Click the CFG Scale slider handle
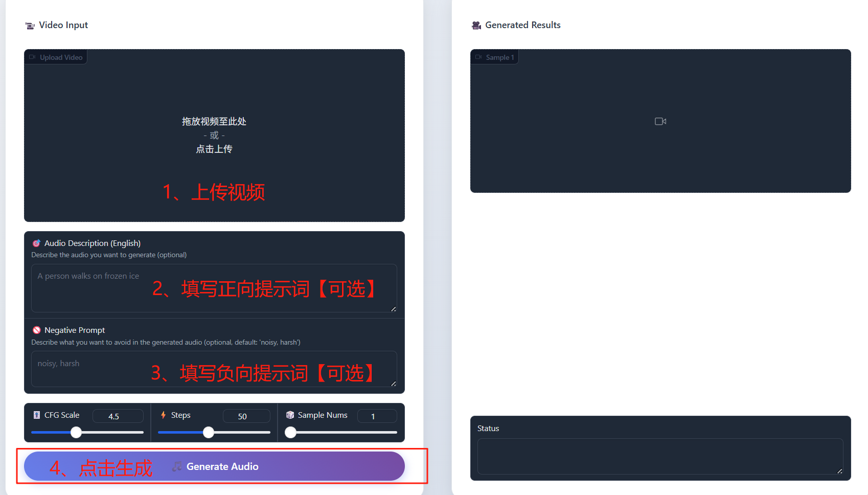 pos(76,432)
